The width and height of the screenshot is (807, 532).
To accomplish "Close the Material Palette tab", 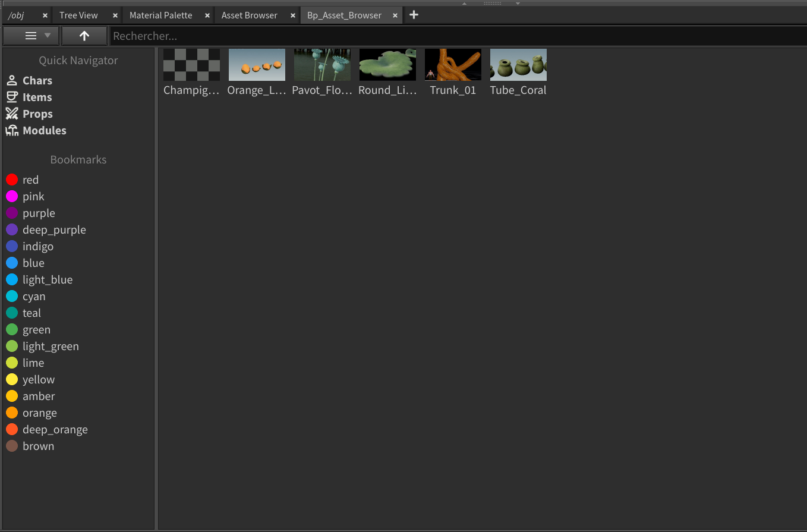I will 207,15.
